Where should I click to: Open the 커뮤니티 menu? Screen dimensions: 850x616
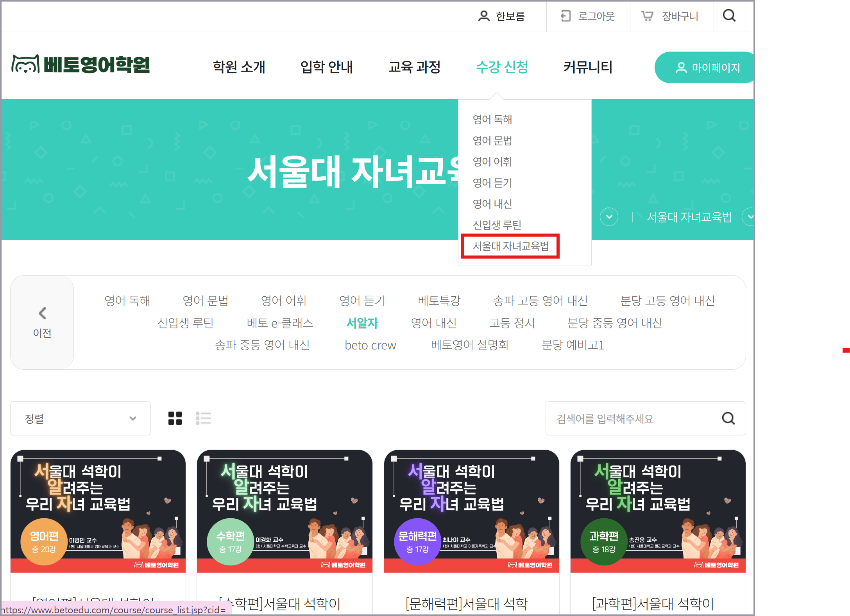587,67
